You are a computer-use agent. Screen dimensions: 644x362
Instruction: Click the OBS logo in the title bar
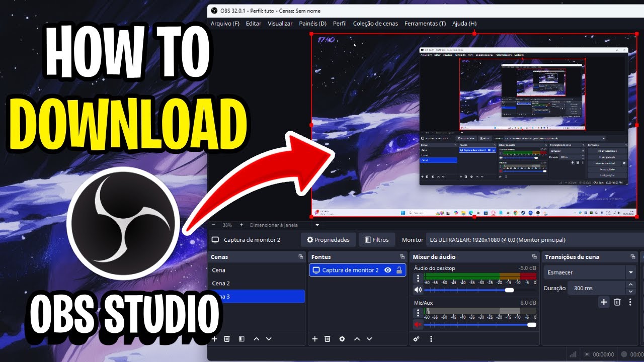click(x=214, y=11)
